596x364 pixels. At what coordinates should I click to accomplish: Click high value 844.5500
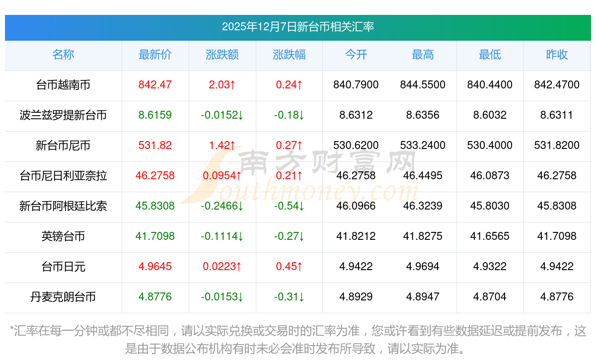click(423, 85)
